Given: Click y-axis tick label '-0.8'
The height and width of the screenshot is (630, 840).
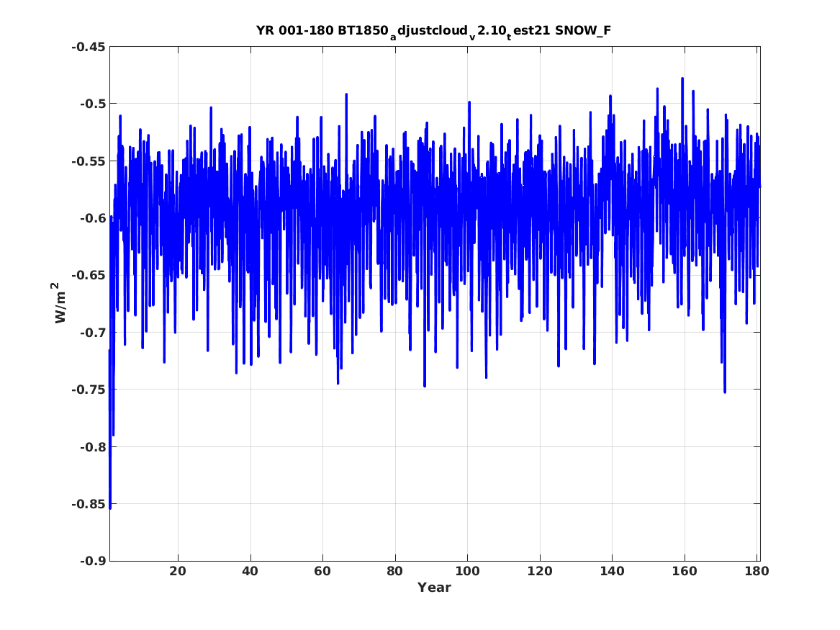Looking at the screenshot, I should [93, 447].
